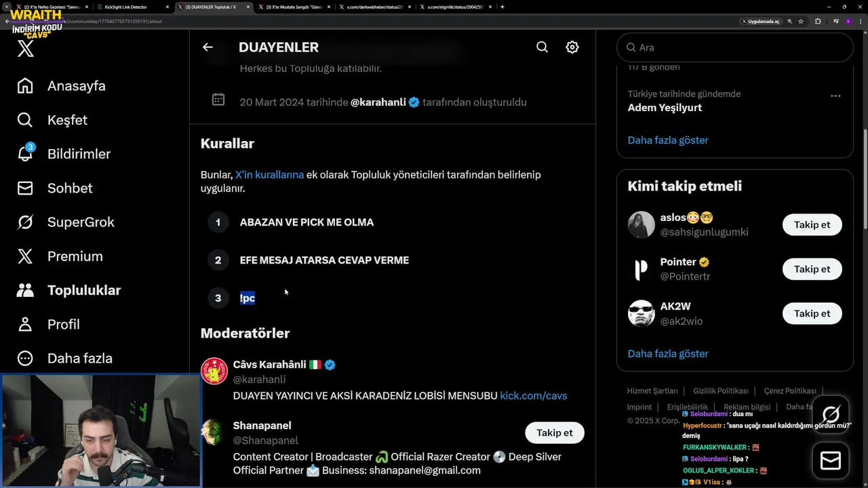Open Shanapanel moderator profile name
Image resolution: width=868 pixels, height=488 pixels.
click(x=262, y=426)
